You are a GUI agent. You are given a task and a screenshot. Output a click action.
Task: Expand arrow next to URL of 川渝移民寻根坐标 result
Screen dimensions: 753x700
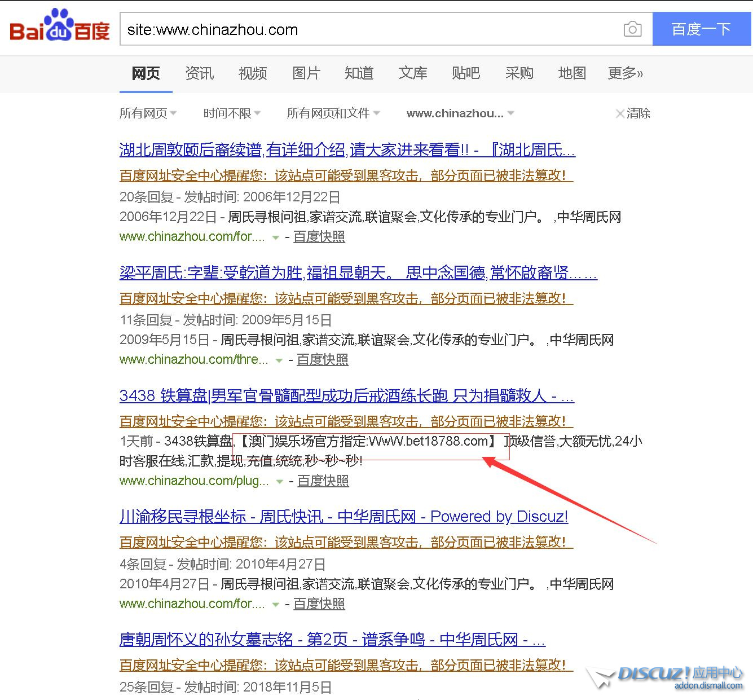coord(275,605)
